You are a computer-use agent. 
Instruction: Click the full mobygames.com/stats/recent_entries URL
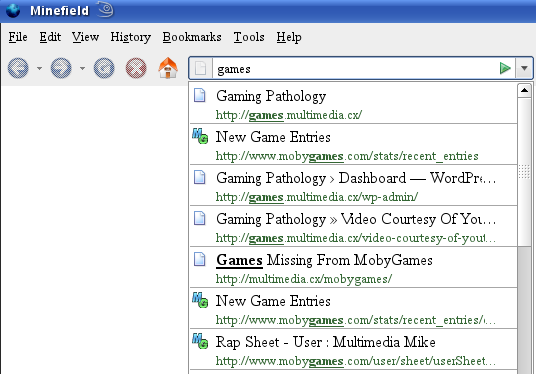pyautogui.click(x=347, y=156)
